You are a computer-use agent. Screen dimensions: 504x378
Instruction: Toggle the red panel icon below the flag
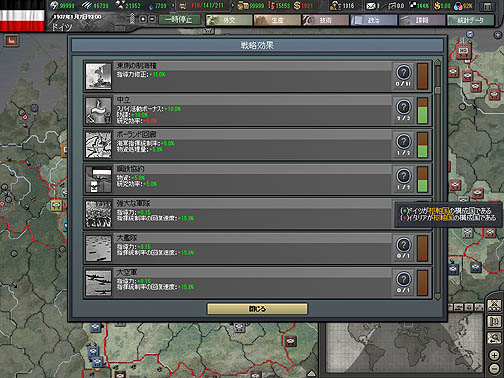click(12, 41)
